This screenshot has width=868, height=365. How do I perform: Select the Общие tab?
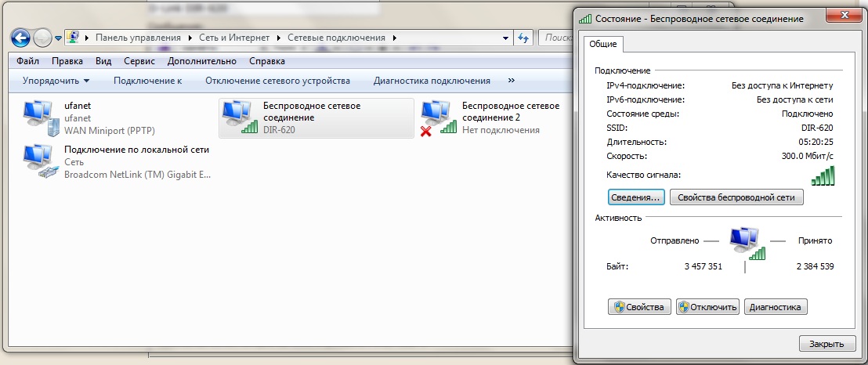point(603,45)
